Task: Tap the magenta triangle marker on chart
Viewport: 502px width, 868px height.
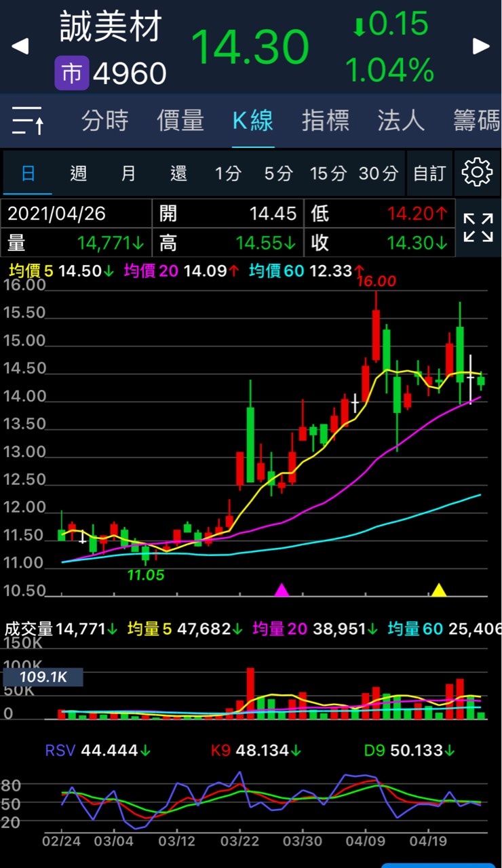Action: point(282,590)
